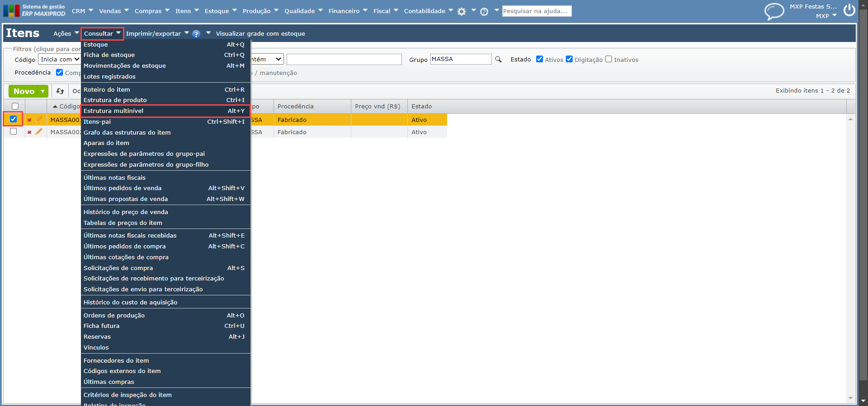Toggle the select-all checkbox in grid header
Image resolution: width=868 pixels, height=406 pixels.
tap(15, 106)
